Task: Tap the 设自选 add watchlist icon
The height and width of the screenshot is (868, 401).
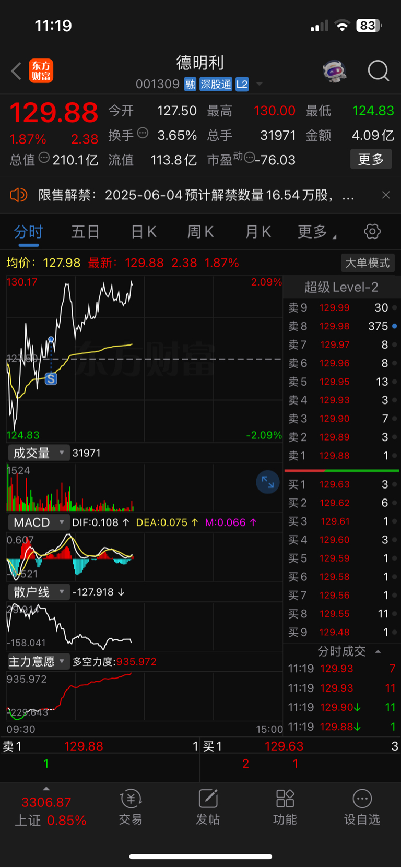Action: [362, 807]
